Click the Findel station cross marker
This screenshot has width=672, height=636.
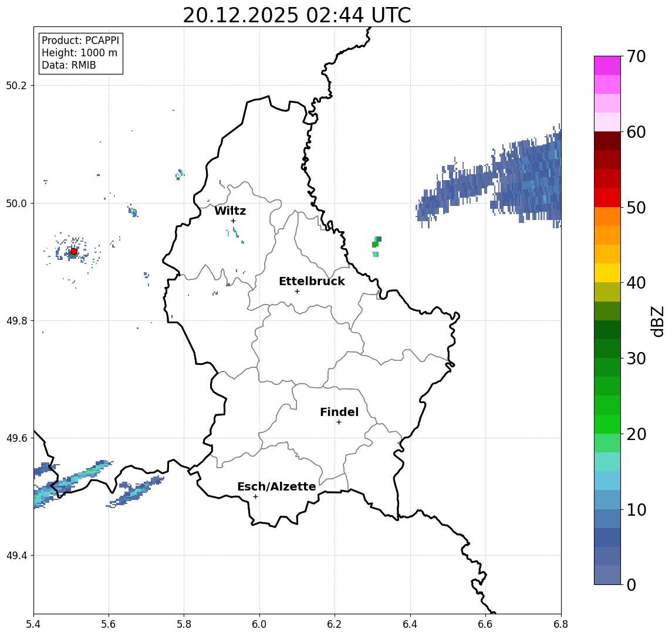(x=339, y=422)
